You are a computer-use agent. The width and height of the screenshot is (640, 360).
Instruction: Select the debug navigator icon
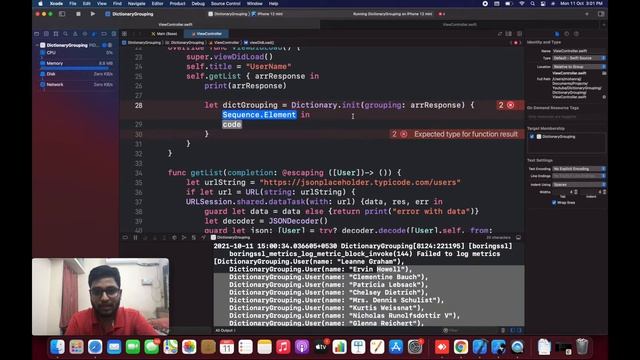pyautogui.click(x=94, y=34)
